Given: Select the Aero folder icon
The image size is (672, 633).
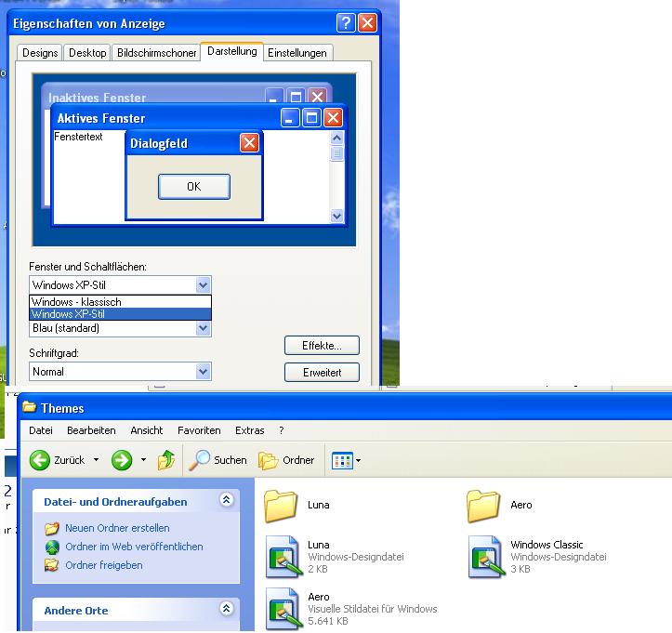Looking at the screenshot, I should (x=483, y=507).
